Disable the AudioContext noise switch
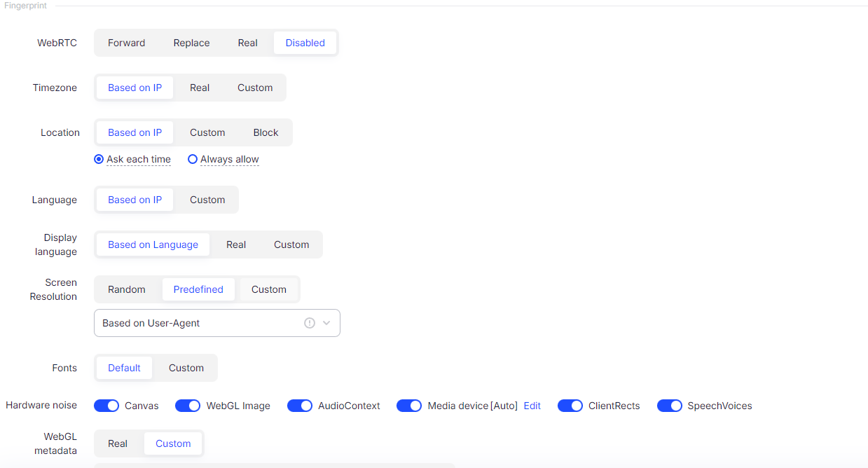 (x=300, y=406)
